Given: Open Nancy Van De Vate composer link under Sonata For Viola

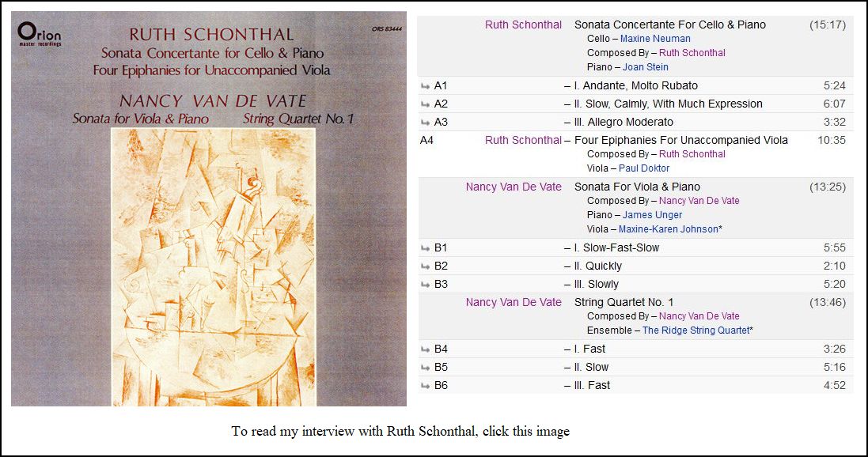Looking at the screenshot, I should (x=699, y=200).
